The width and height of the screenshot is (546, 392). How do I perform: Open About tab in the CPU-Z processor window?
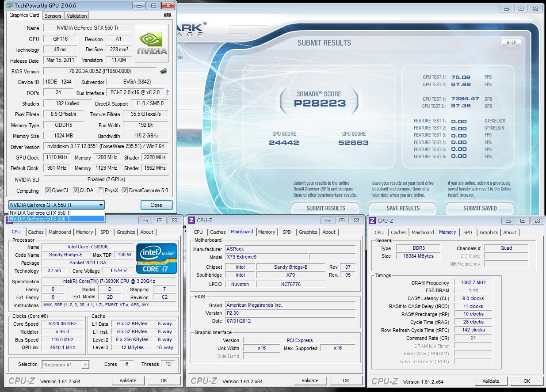pyautogui.click(x=147, y=232)
